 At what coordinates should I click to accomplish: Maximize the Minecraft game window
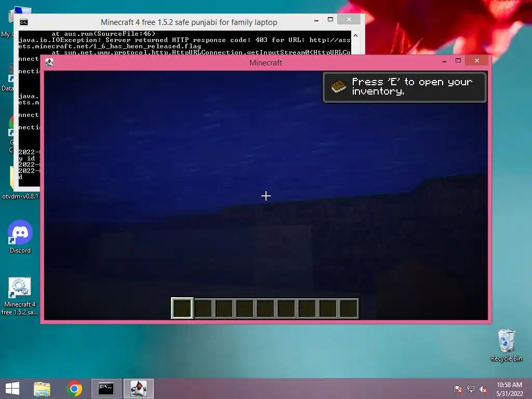pos(458,61)
